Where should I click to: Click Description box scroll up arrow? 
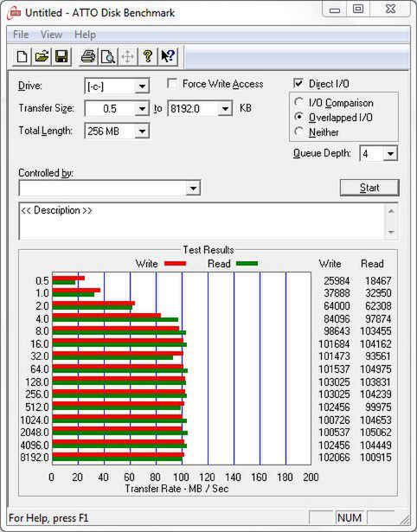coord(391,211)
